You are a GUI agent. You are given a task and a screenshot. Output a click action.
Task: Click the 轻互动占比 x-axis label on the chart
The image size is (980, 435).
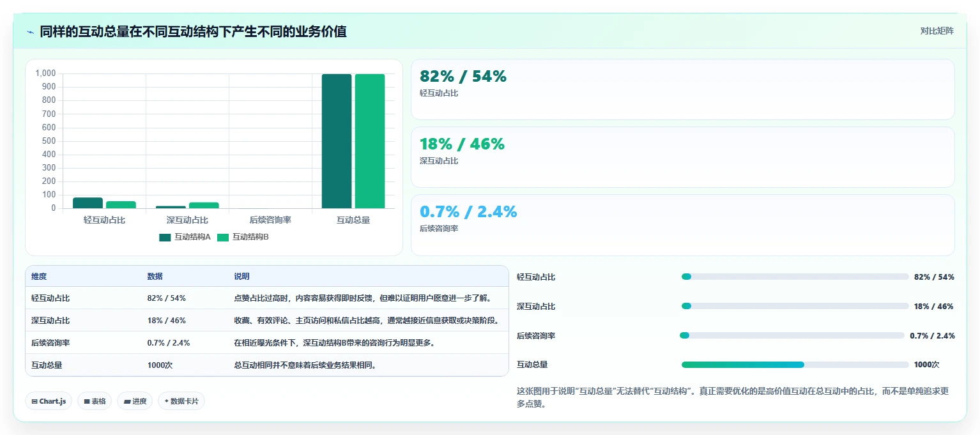point(104,220)
